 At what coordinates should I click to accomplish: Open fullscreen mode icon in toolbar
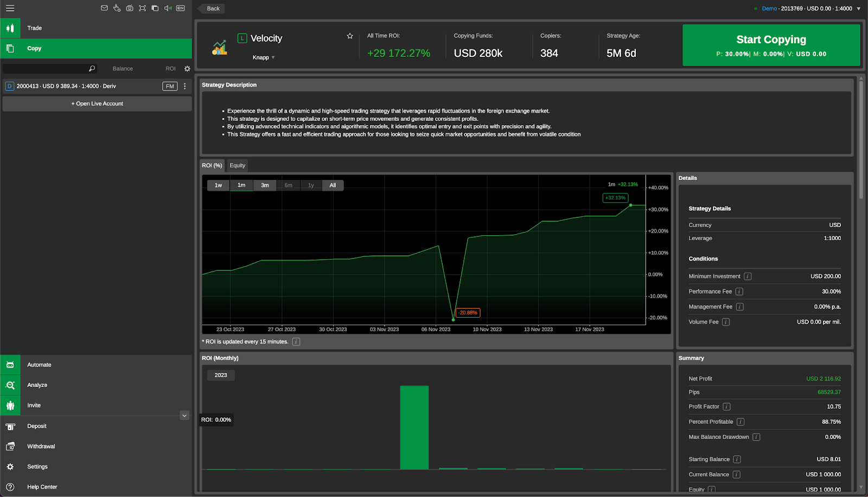tap(142, 8)
